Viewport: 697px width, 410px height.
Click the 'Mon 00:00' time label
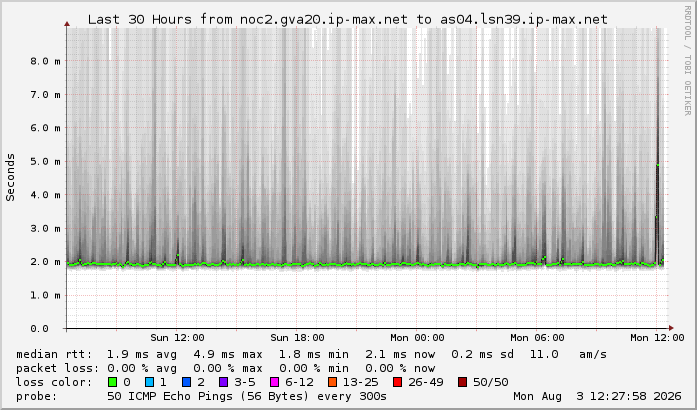coord(417,338)
